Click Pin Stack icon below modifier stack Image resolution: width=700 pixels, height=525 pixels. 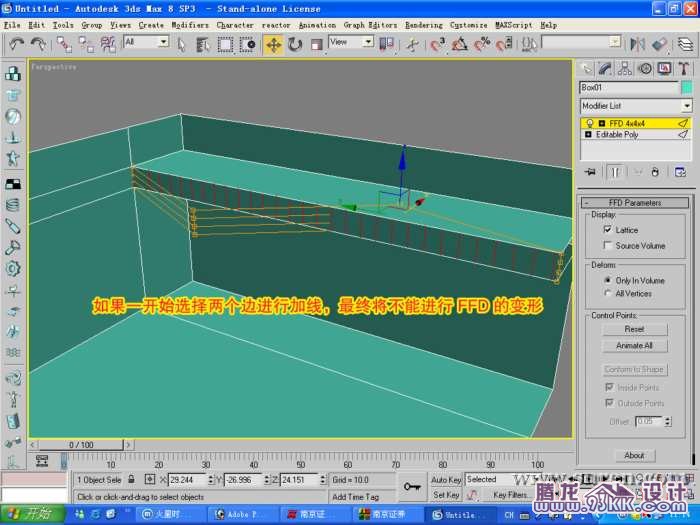tap(590, 172)
